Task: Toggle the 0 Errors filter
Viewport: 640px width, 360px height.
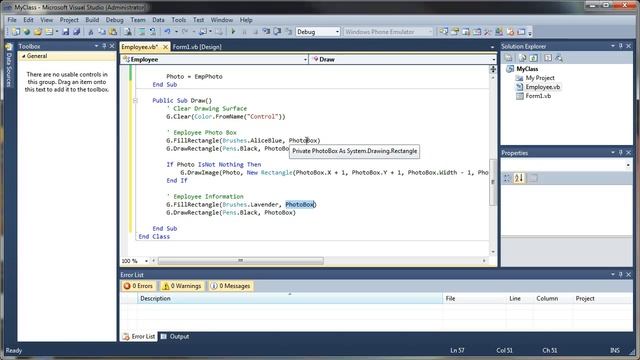Action: (138, 286)
